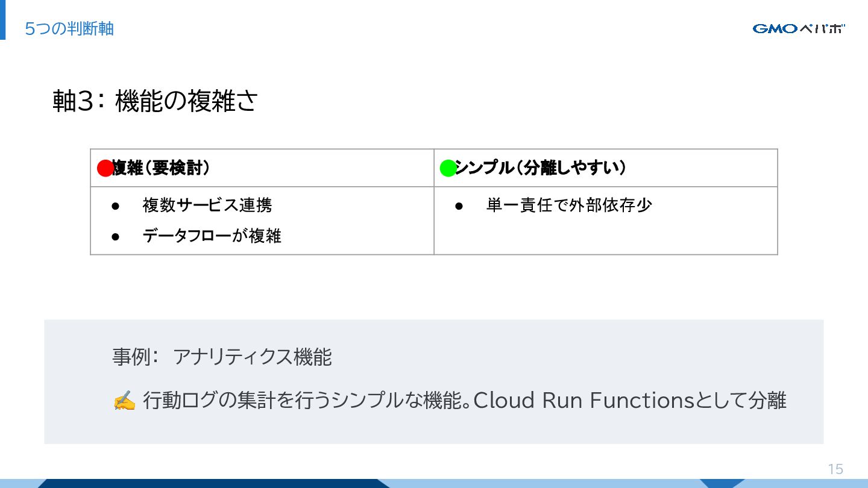The image size is (868, 488).
Task: Click the 複数サービス連携 bullet item
Action: (x=207, y=205)
